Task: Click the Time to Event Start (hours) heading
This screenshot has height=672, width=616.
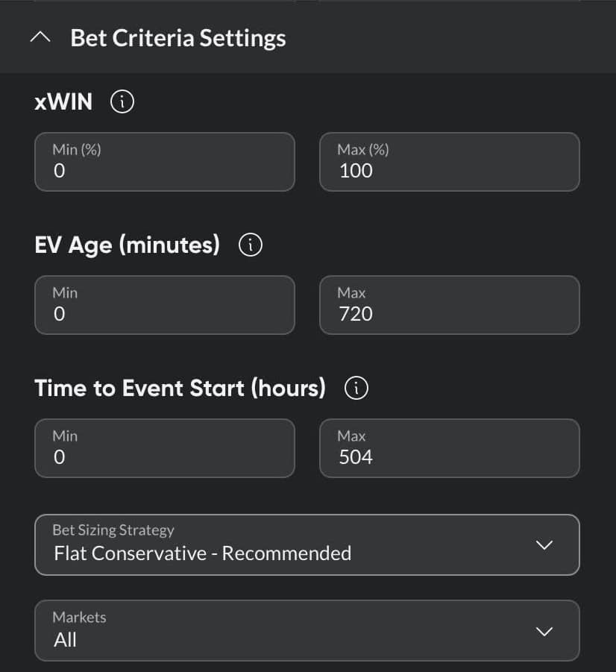Action: pos(180,389)
